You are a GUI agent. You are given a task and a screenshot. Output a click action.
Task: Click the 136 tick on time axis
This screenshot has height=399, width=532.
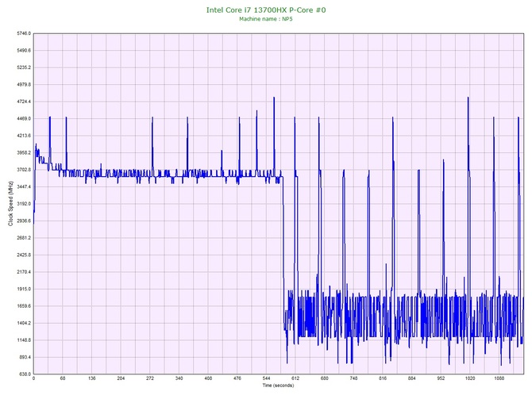click(x=91, y=378)
